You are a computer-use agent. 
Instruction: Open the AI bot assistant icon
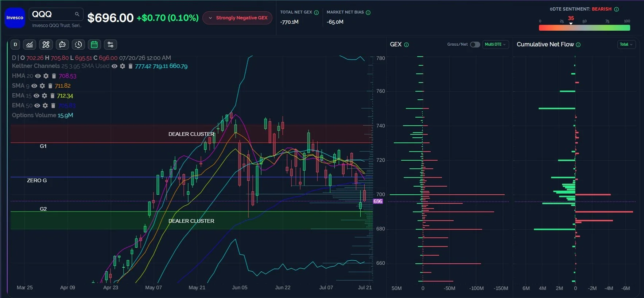tap(62, 45)
